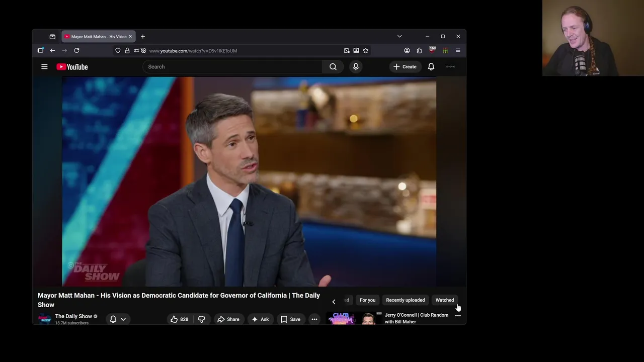This screenshot has height=362, width=644.
Task: Open site permissions icon in address bar
Action: pos(136,51)
